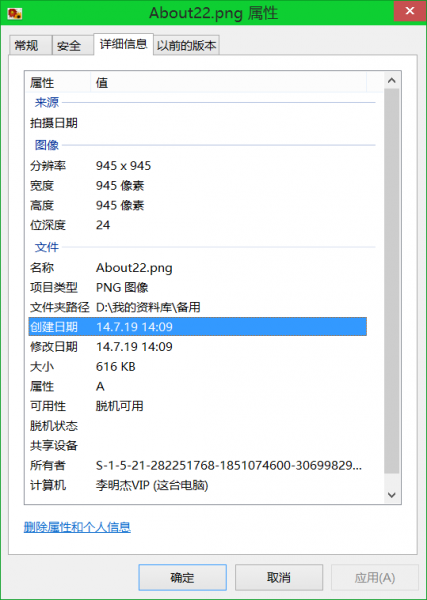Screen dimensions: 427x600
Task: Click the vertical scrollbar thumb
Action: tap(391, 281)
